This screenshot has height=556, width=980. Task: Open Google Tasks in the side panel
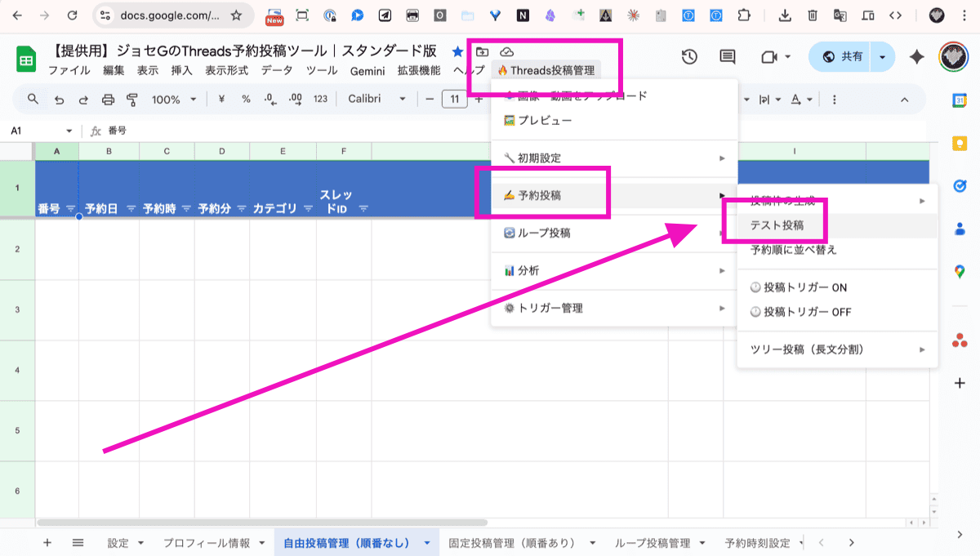[960, 186]
